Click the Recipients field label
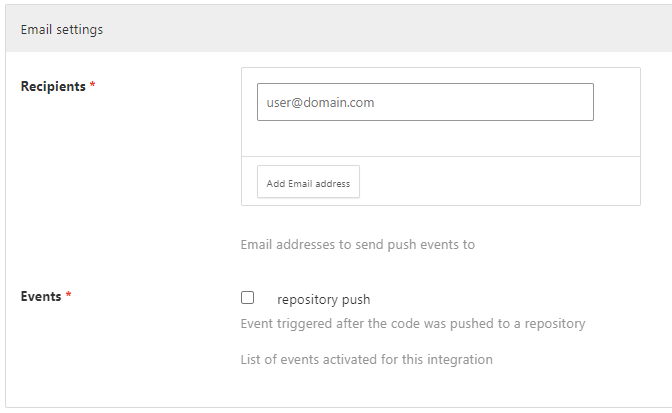The image size is (672, 413). pyautogui.click(x=53, y=86)
